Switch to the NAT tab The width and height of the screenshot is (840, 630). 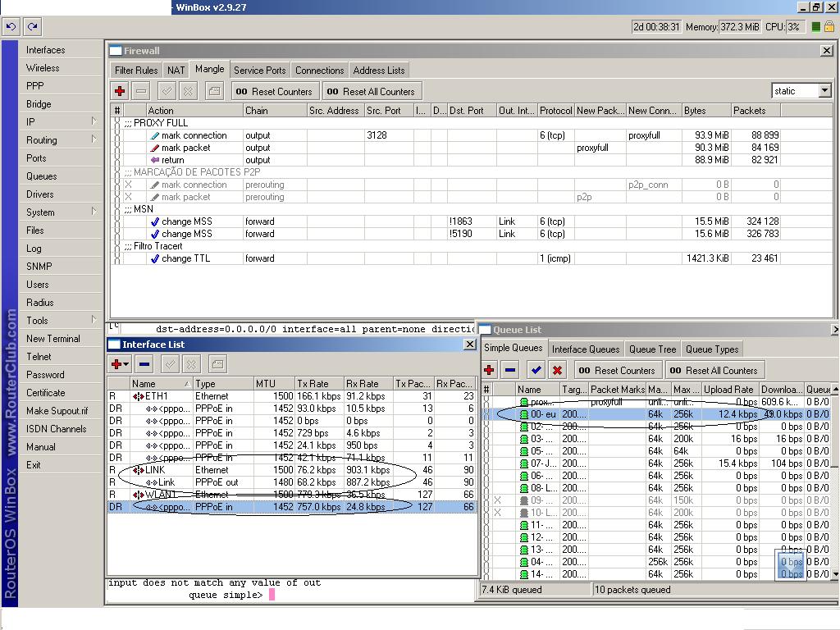coord(176,71)
